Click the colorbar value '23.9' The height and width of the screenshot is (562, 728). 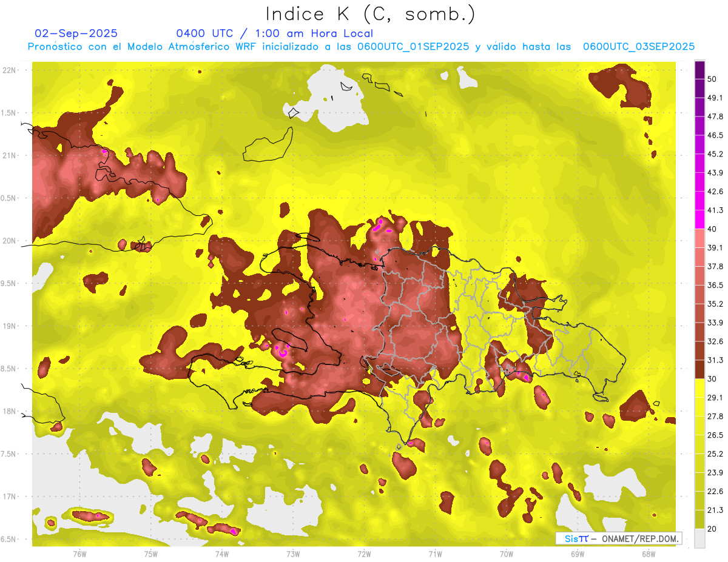(x=715, y=472)
